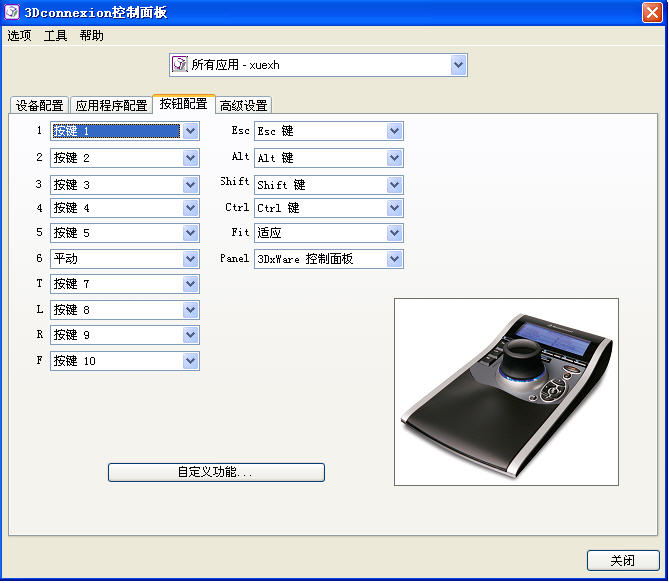Close the 3Dconnexion control panel window
Viewport: 669px width, 583px height.
pyautogui.click(x=652, y=12)
